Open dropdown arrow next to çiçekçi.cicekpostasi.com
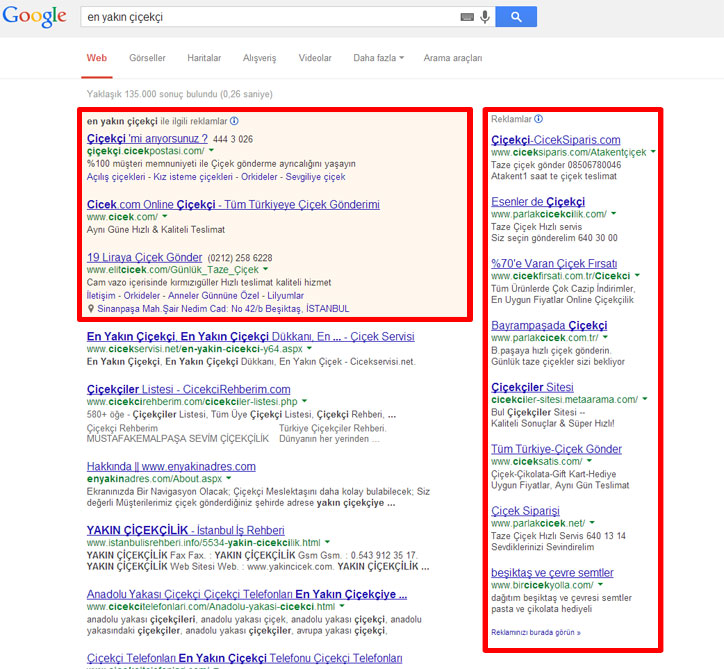This screenshot has height=669, width=724. [x=211, y=151]
